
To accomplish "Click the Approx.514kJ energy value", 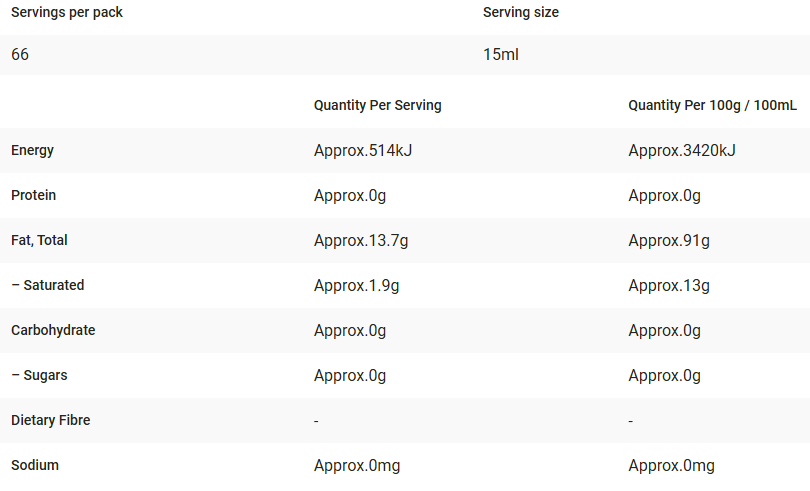I will click(363, 151).
